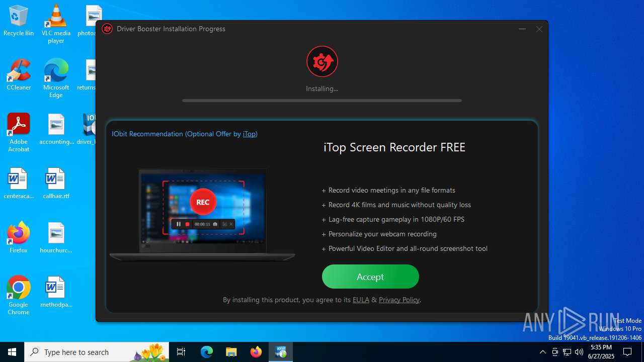Click the installation progress bar

tap(322, 101)
